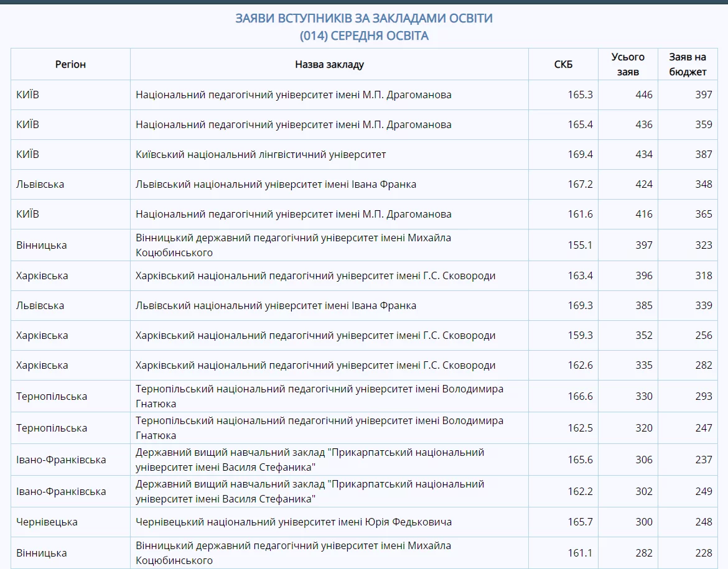Select Вінницький педагогічний university in 161.1 row

(x=294, y=553)
